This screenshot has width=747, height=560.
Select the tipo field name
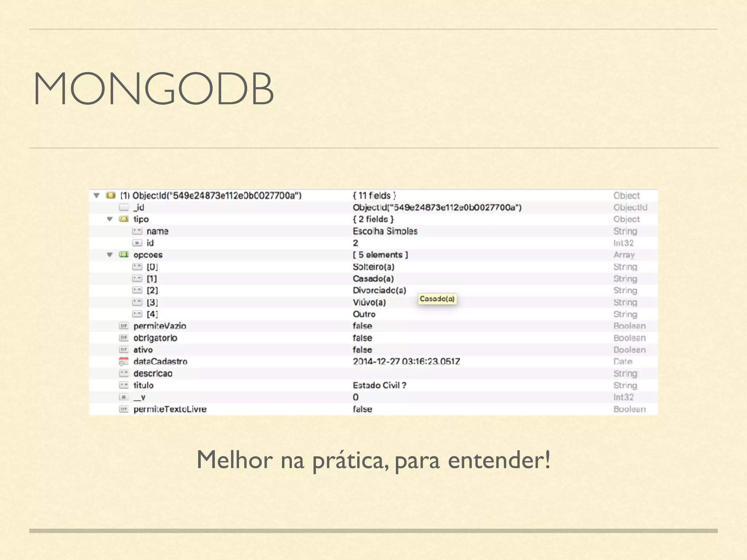[x=141, y=219]
